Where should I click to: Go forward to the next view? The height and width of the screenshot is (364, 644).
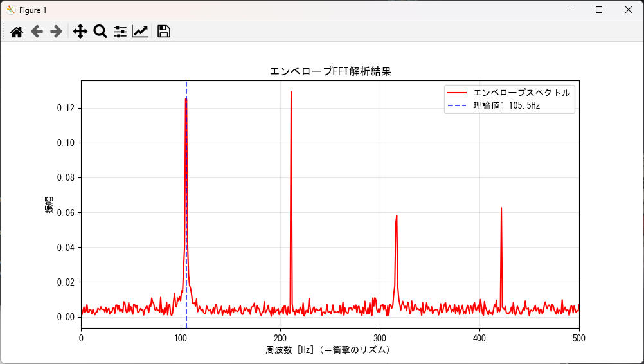point(57,32)
